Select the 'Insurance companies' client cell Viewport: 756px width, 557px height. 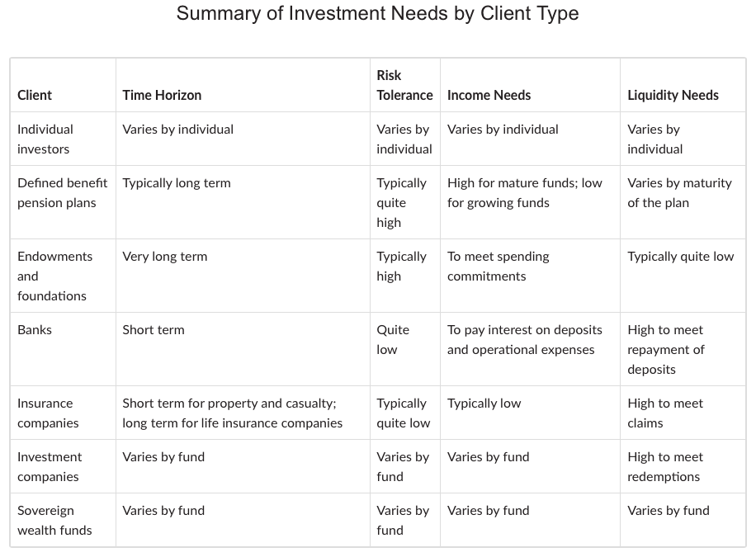[48, 413]
